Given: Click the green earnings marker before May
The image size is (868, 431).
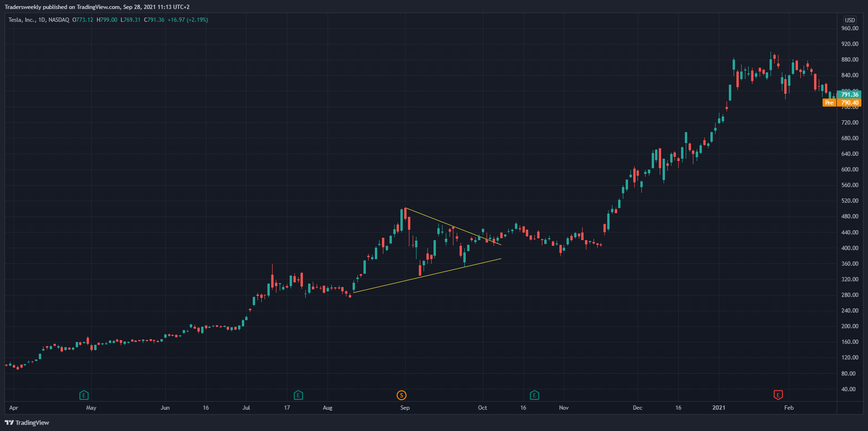Looking at the screenshot, I should (84, 395).
